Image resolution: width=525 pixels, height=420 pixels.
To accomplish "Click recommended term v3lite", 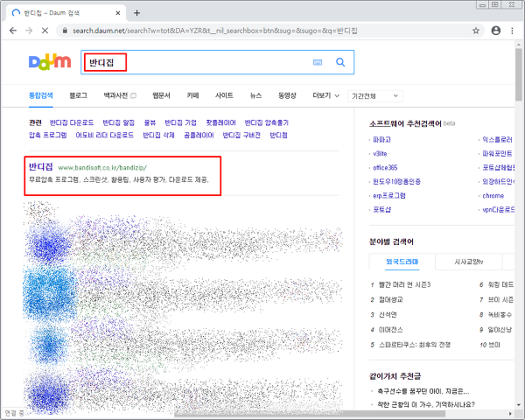I will pos(380,154).
